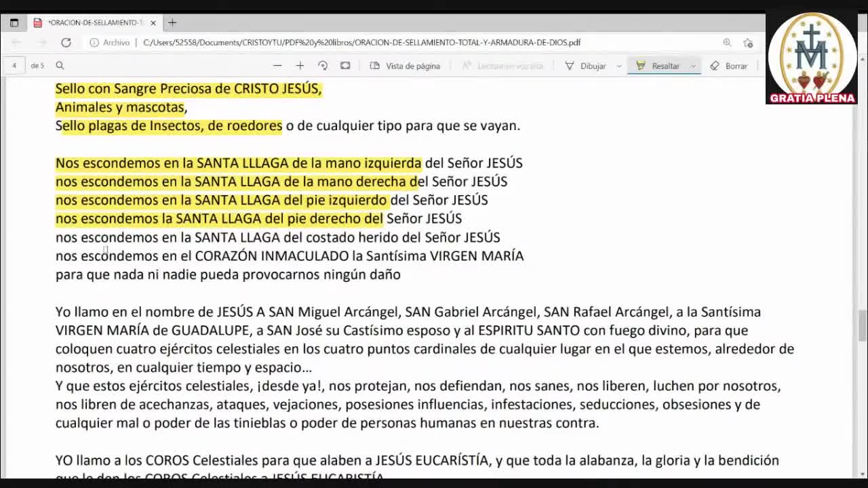Close the ORACION-DE-SELLAMIENTO tab
This screenshot has width=868, height=488.
(x=153, y=22)
